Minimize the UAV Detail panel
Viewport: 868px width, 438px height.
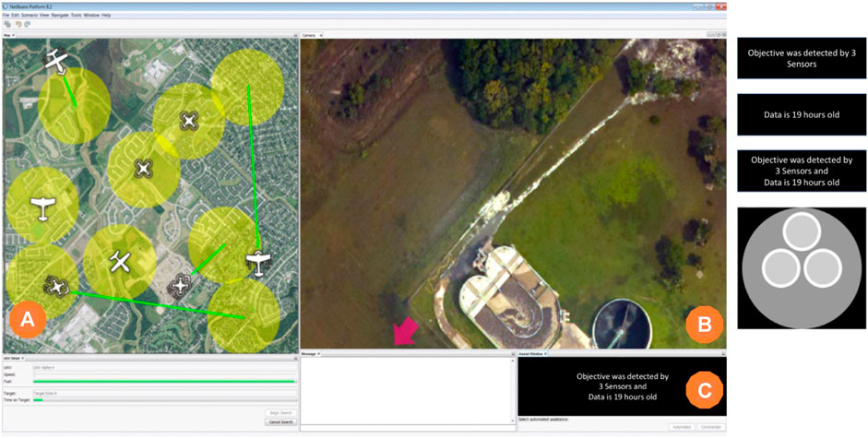(x=295, y=359)
